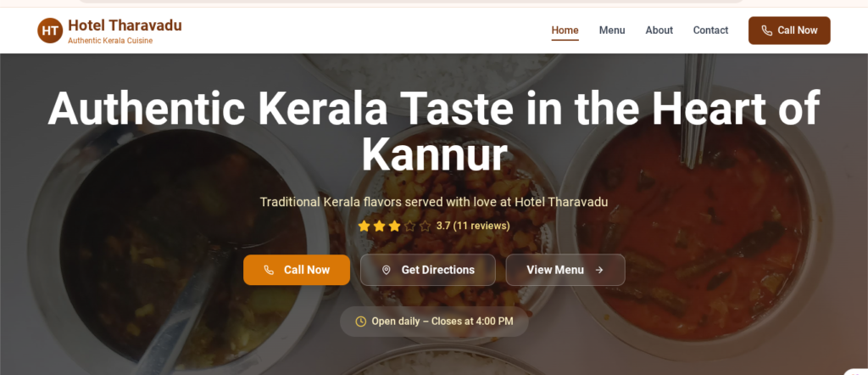Open the About page in navigation
The width and height of the screenshot is (868, 375).
point(659,31)
